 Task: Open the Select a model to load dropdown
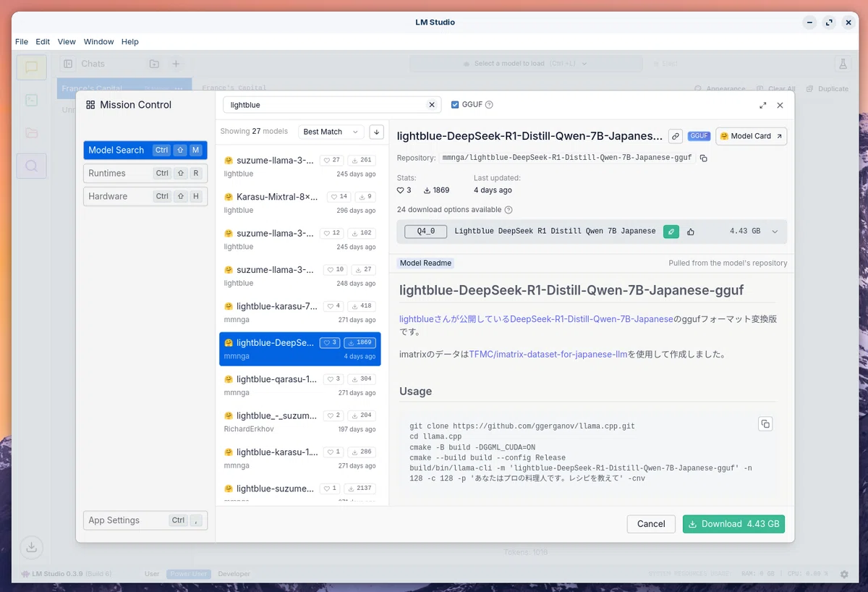[526, 64]
